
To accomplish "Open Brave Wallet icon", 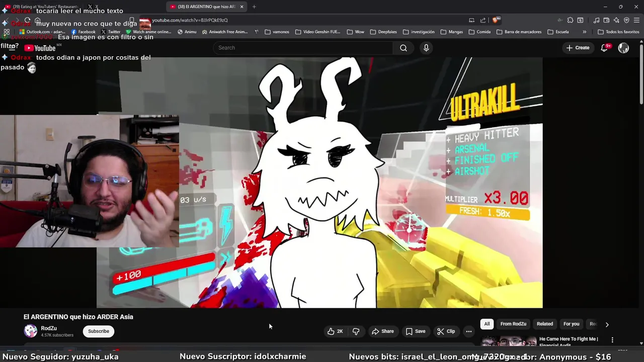I will point(606,20).
